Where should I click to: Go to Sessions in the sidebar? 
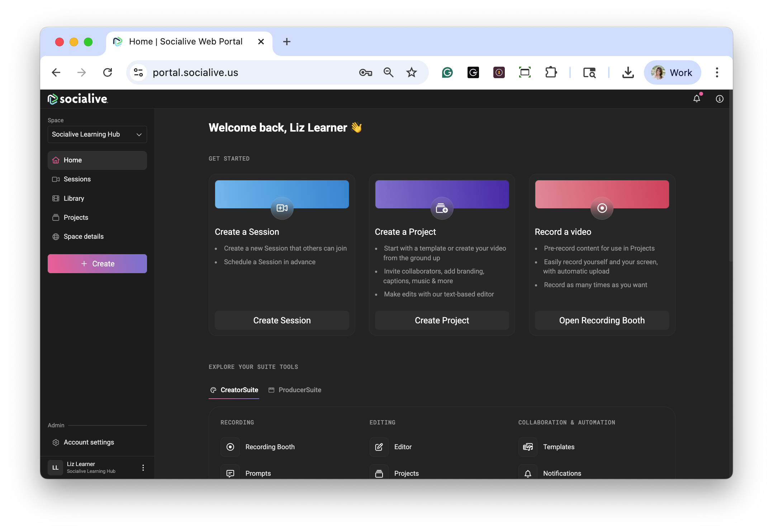pyautogui.click(x=77, y=179)
